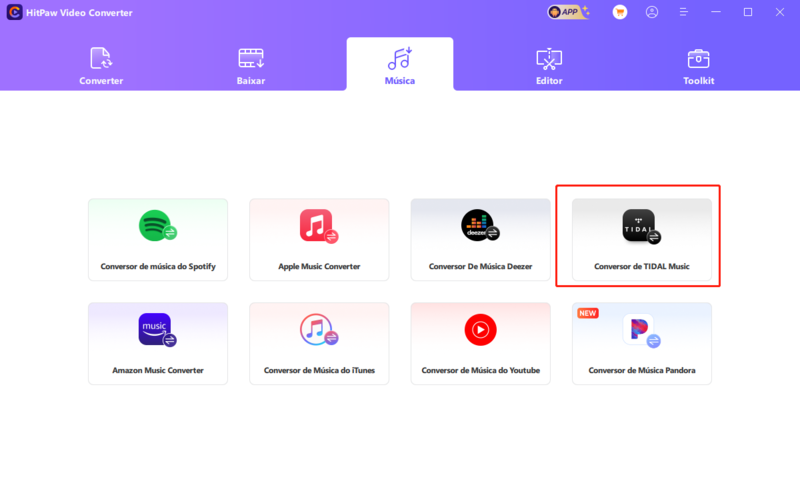Click 'Conversor de música do Spotify' label
This screenshot has height=493, width=800.
point(158,266)
